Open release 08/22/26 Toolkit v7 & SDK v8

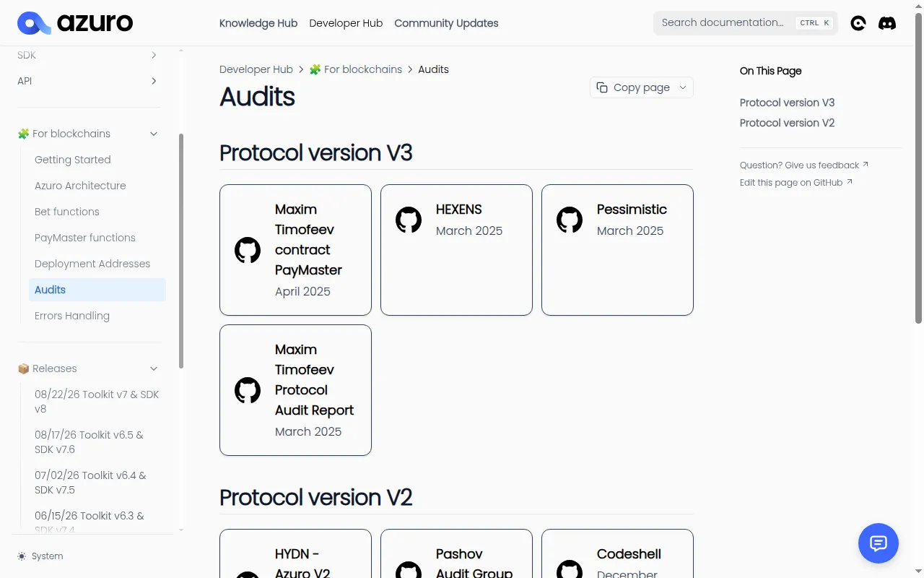(97, 402)
